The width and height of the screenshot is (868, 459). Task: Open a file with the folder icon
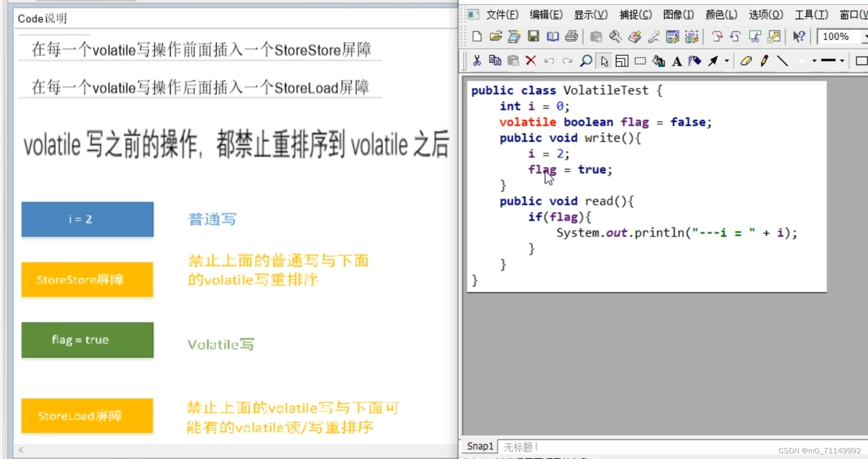[x=496, y=37]
